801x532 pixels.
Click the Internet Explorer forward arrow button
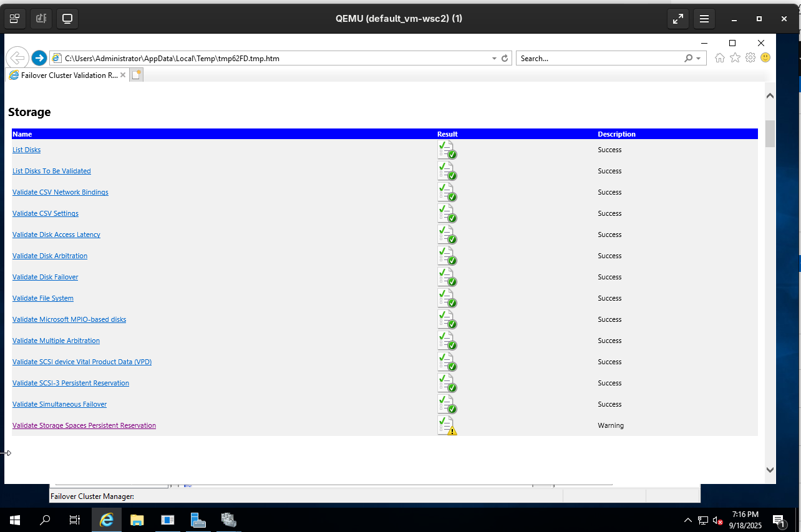(39, 58)
